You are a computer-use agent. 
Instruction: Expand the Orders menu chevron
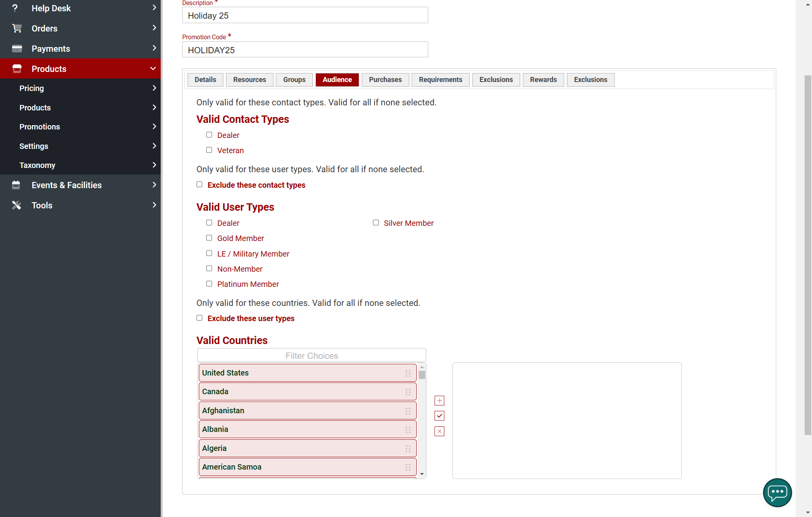pyautogui.click(x=154, y=28)
